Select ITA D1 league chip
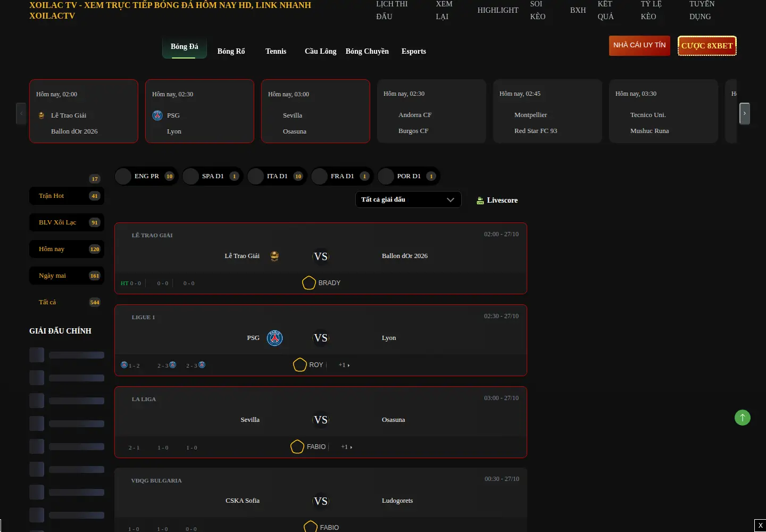 click(277, 176)
